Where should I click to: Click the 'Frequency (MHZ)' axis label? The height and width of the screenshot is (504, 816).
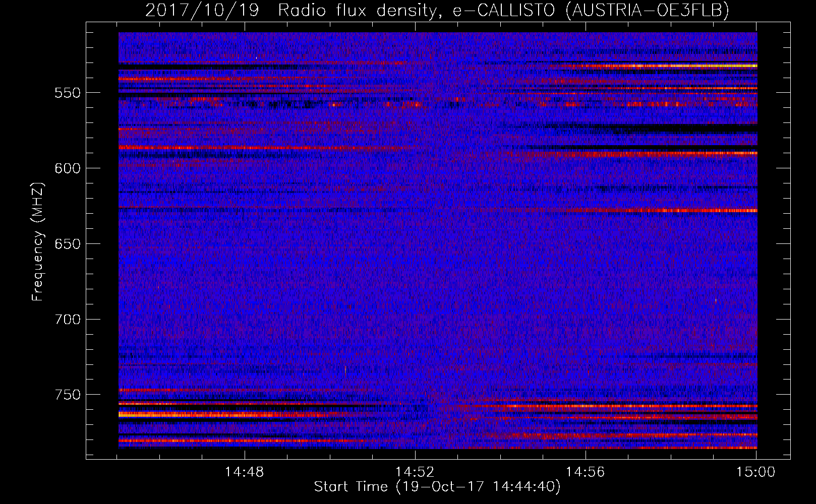click(38, 242)
